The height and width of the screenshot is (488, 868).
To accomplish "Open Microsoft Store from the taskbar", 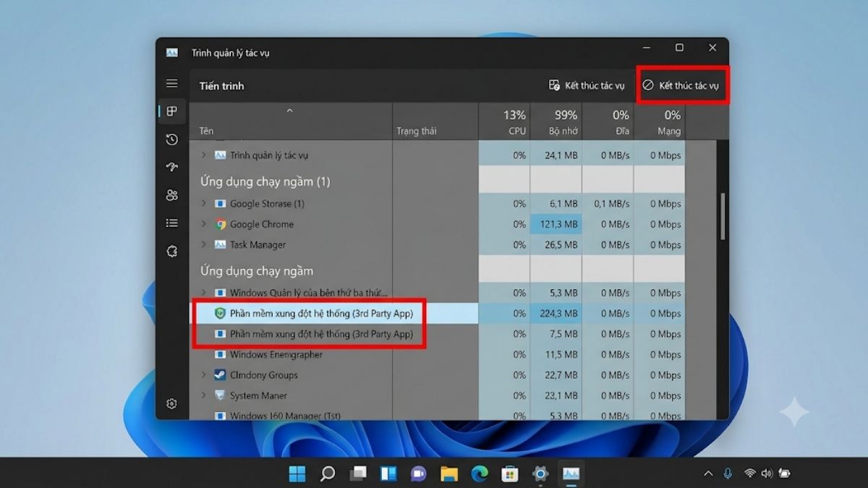I will [x=510, y=474].
